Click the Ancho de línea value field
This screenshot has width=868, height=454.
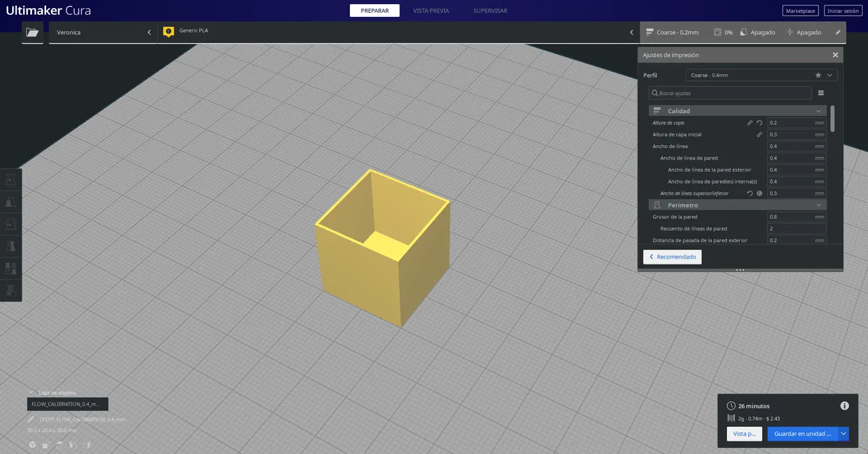point(797,146)
